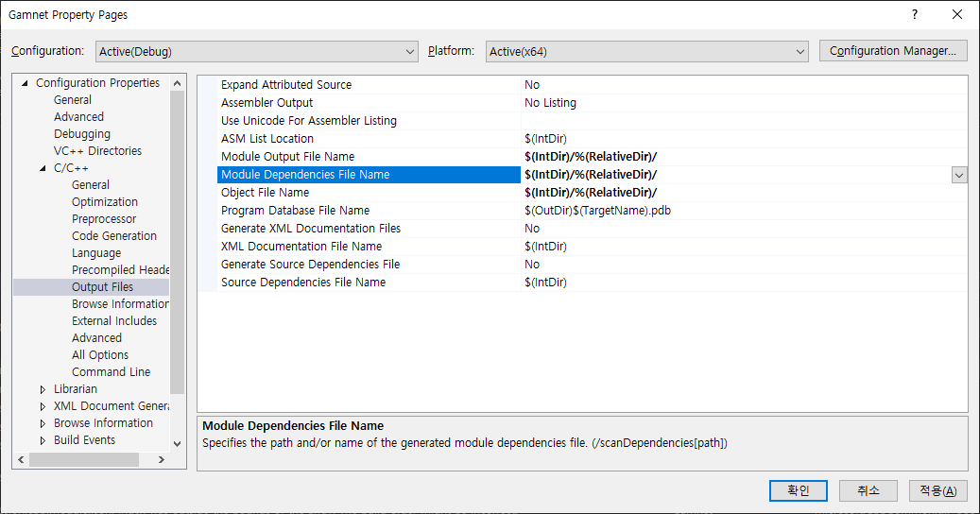Select the Preprocessor page
This screenshot has height=514, width=980.
[104, 218]
